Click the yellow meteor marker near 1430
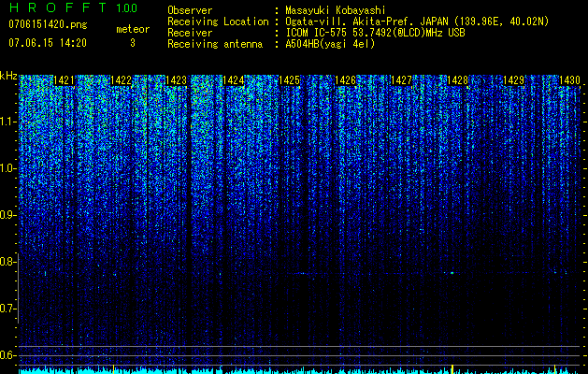 click(x=555, y=369)
